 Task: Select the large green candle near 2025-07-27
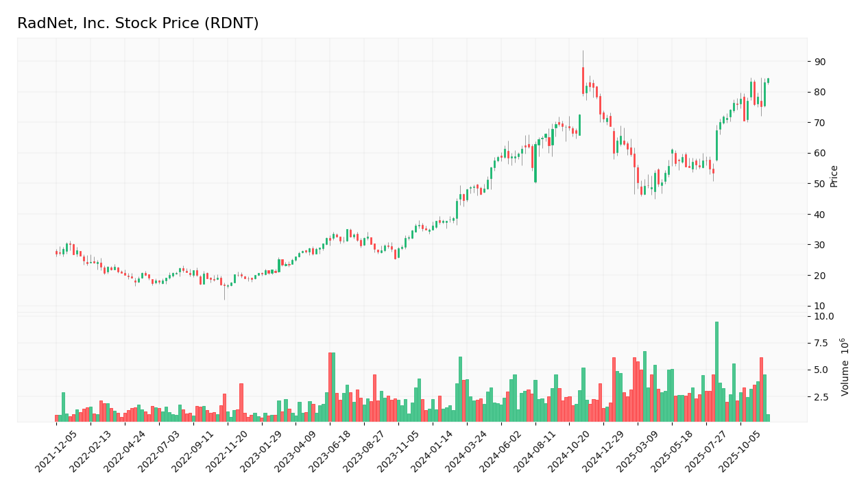point(716,144)
